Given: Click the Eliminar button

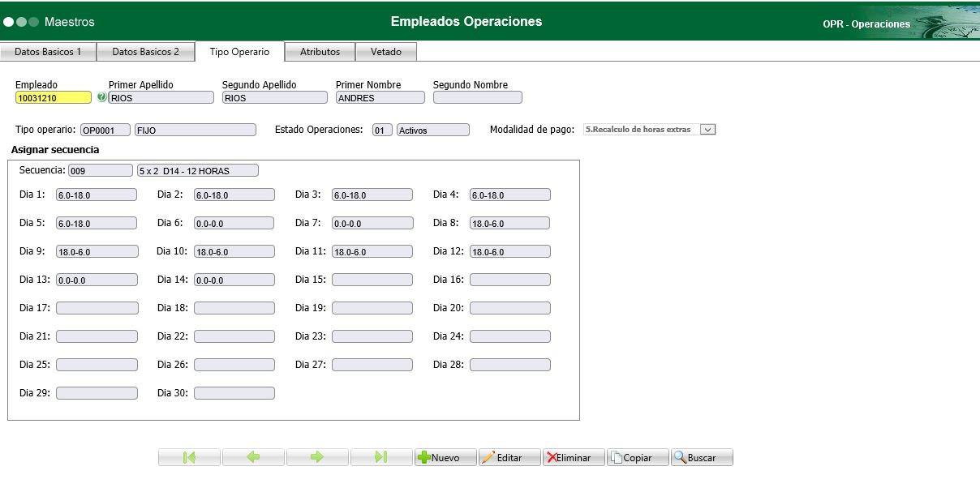Looking at the screenshot, I should (x=574, y=457).
